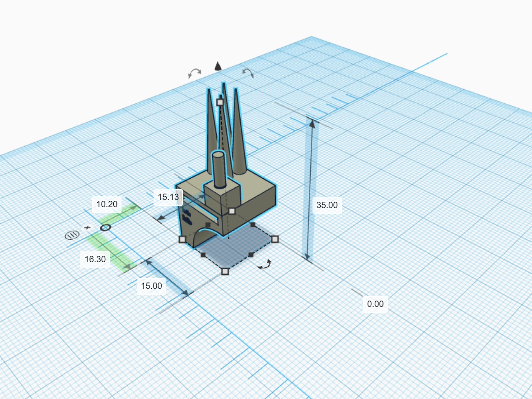Select white corner handle nearest the 35.00 arrow
This screenshot has height=399, width=532.
click(275, 239)
